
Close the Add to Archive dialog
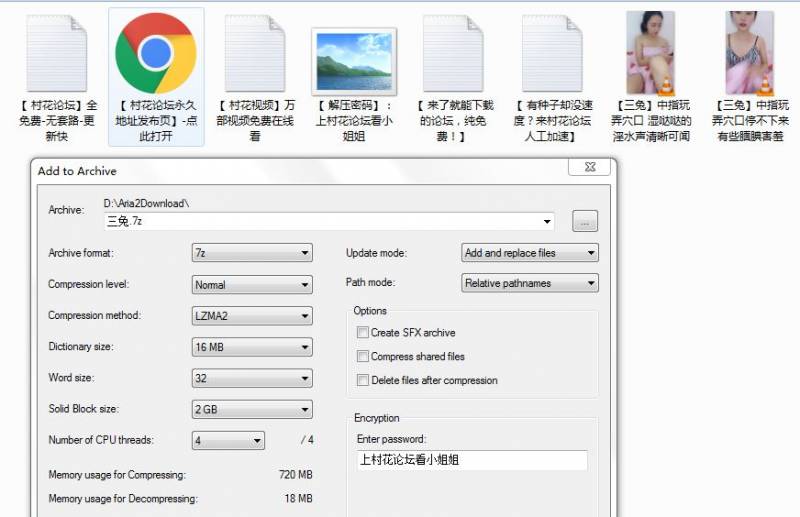(x=589, y=167)
